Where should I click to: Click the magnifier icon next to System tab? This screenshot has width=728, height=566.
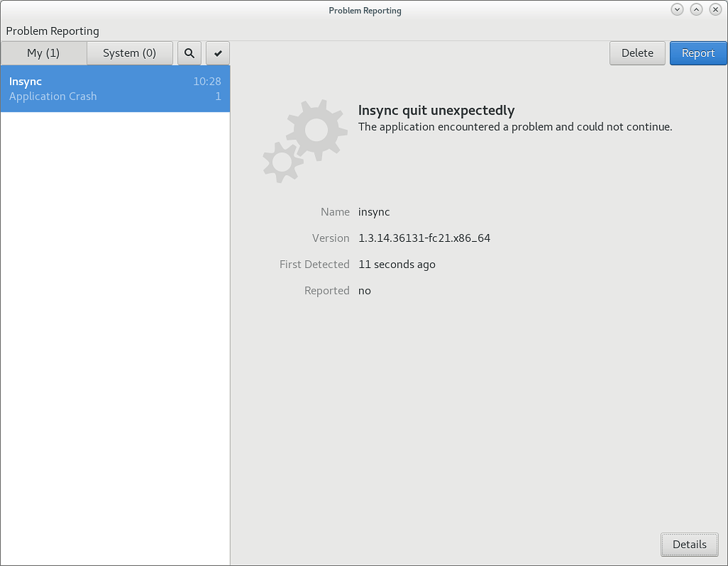click(x=188, y=53)
